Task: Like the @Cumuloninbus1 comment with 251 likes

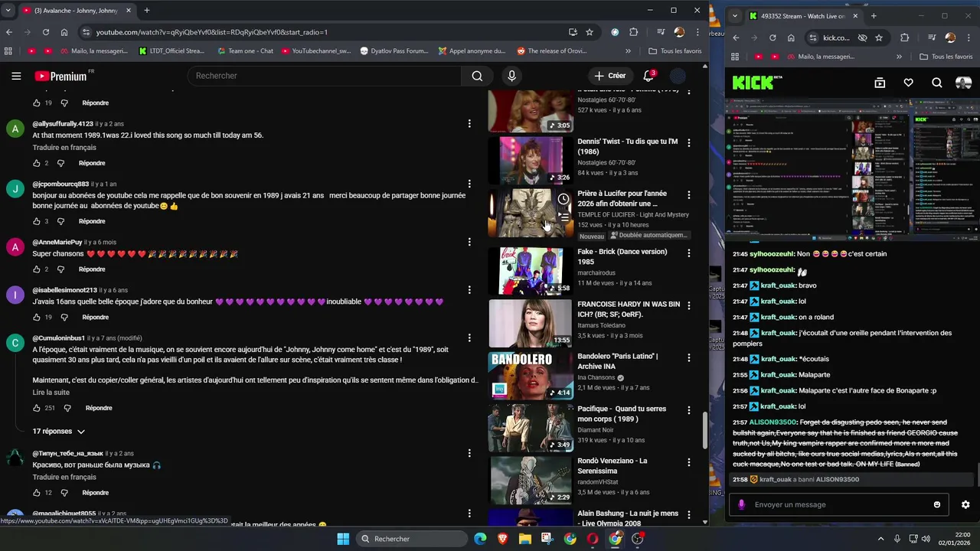Action: point(36,408)
